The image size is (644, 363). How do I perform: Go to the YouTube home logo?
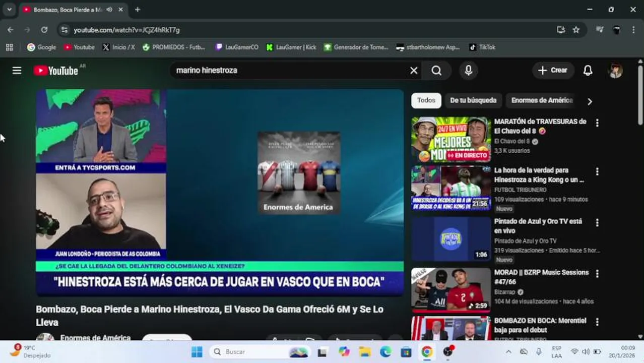point(56,71)
